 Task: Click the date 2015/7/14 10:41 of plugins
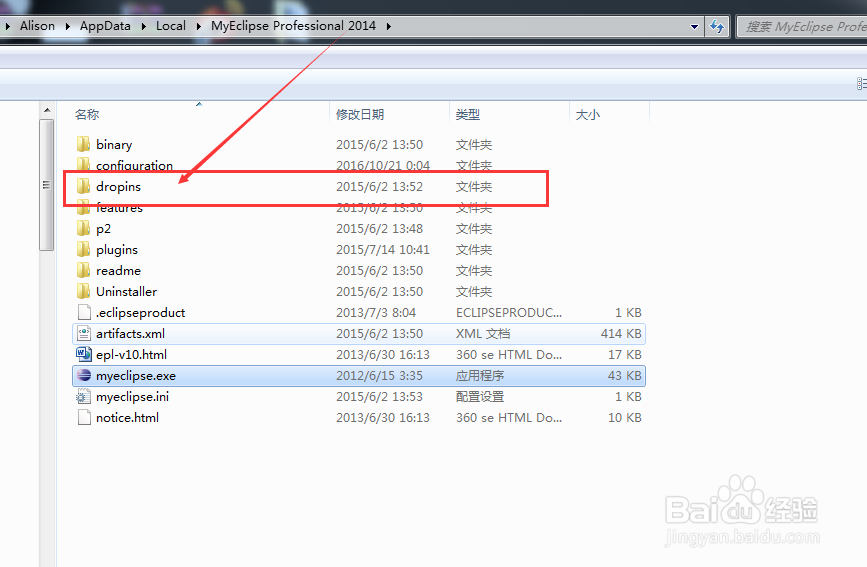point(383,249)
